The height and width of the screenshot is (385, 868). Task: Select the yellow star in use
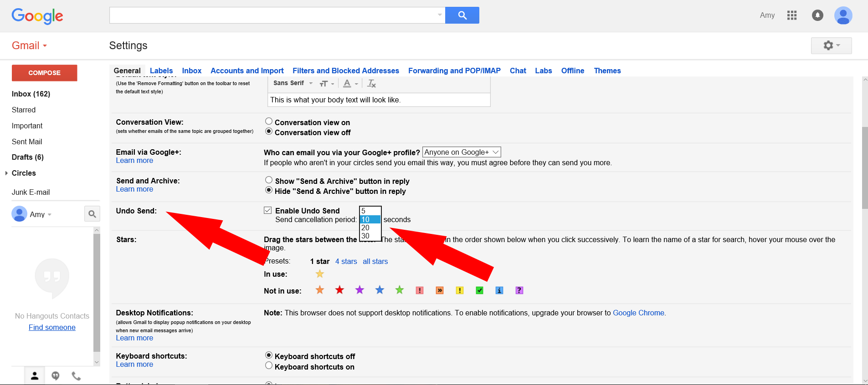[320, 274]
